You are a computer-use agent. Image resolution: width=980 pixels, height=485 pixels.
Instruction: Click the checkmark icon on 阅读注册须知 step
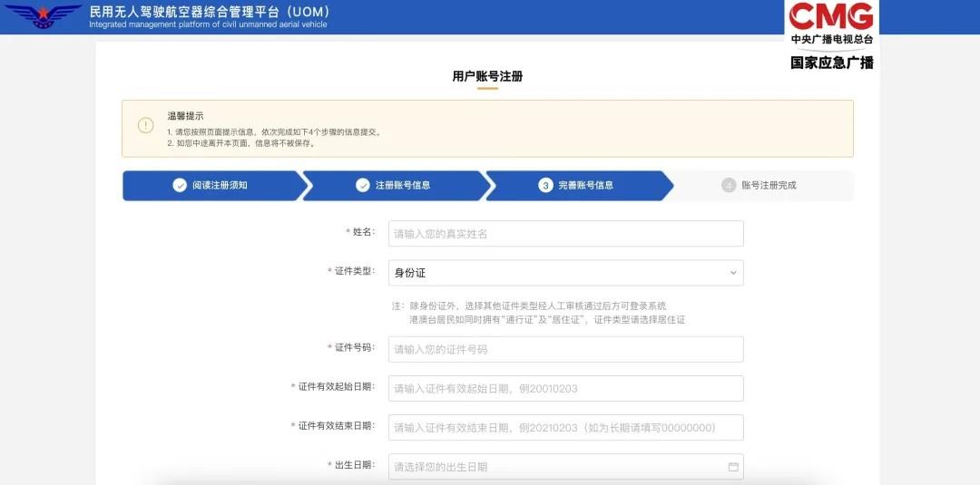pos(180,185)
